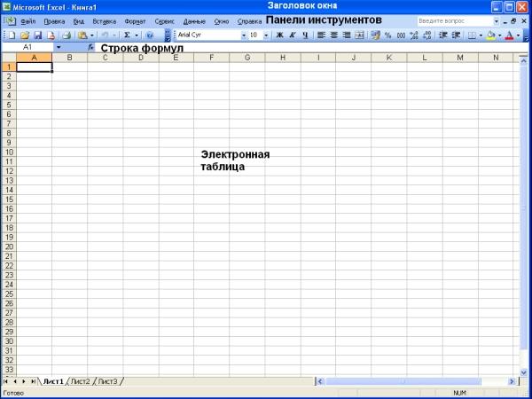Viewport: 532px width, 399px height.
Task: Click the Merge and Center icon
Action: pos(358,35)
